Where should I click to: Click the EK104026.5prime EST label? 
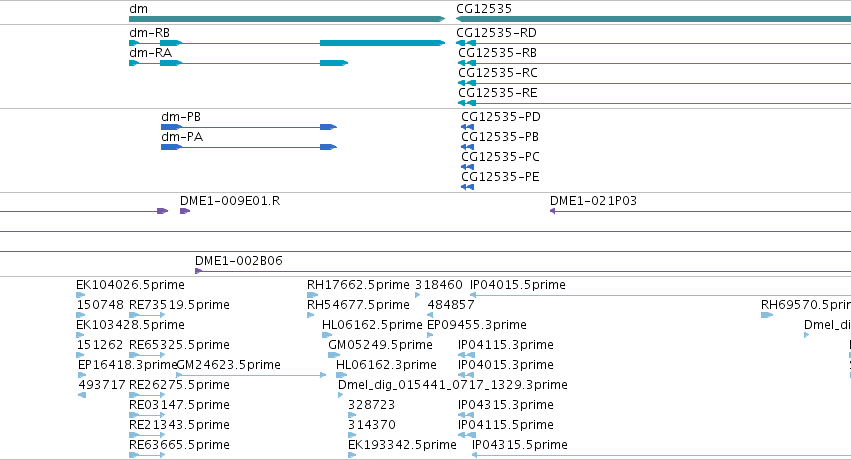click(x=130, y=285)
